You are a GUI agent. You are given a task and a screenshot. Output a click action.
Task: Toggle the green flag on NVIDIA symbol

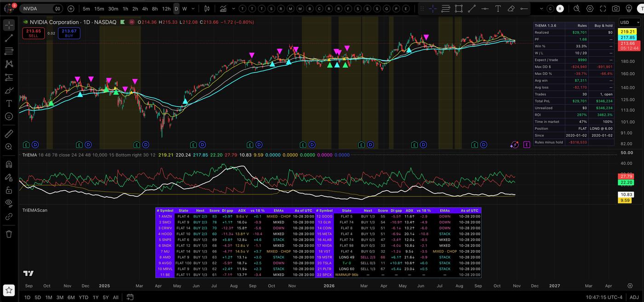122,22
